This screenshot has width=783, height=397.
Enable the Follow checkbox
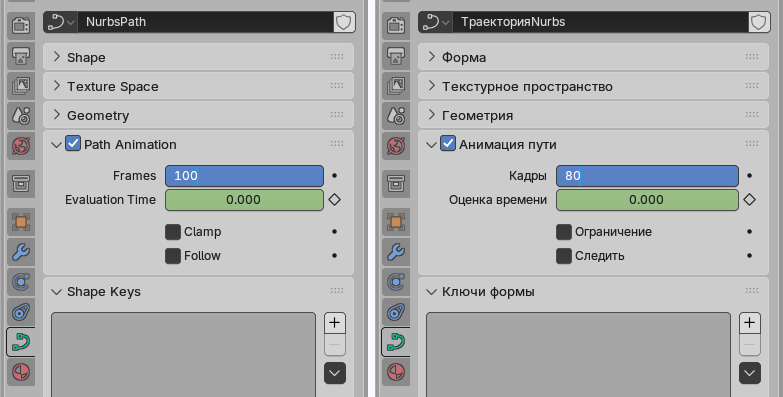coord(173,256)
